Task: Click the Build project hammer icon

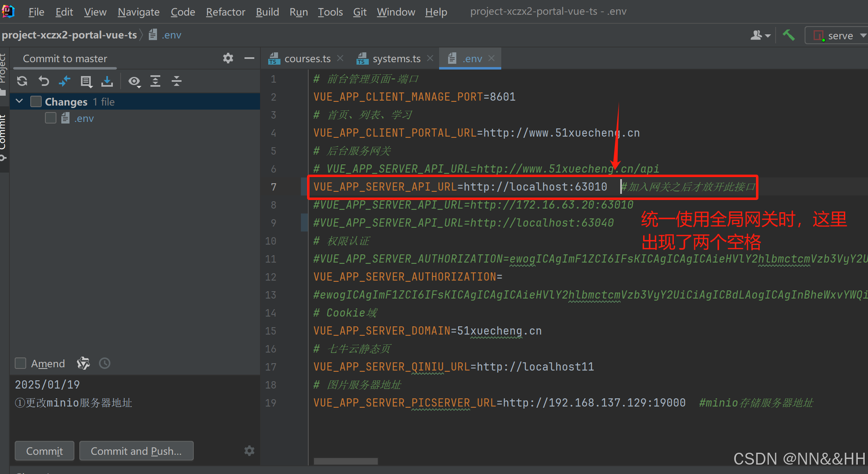Action: click(x=788, y=36)
